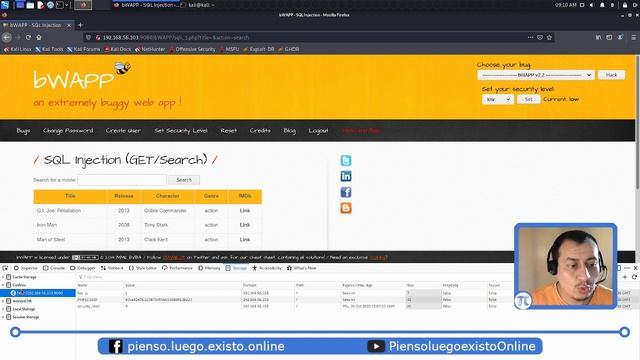Click the Set security level button
The image size is (640, 360).
click(x=528, y=99)
